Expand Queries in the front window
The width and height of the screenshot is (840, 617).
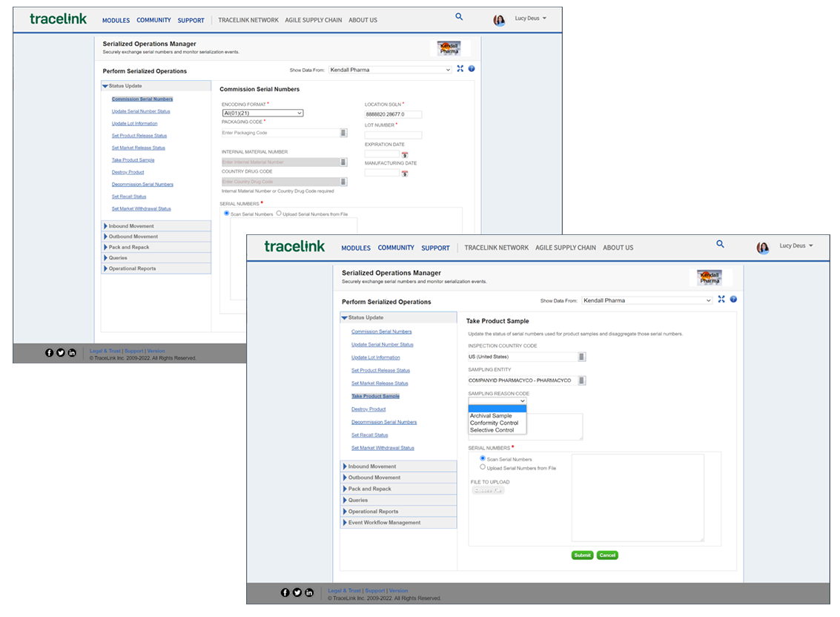click(399, 500)
